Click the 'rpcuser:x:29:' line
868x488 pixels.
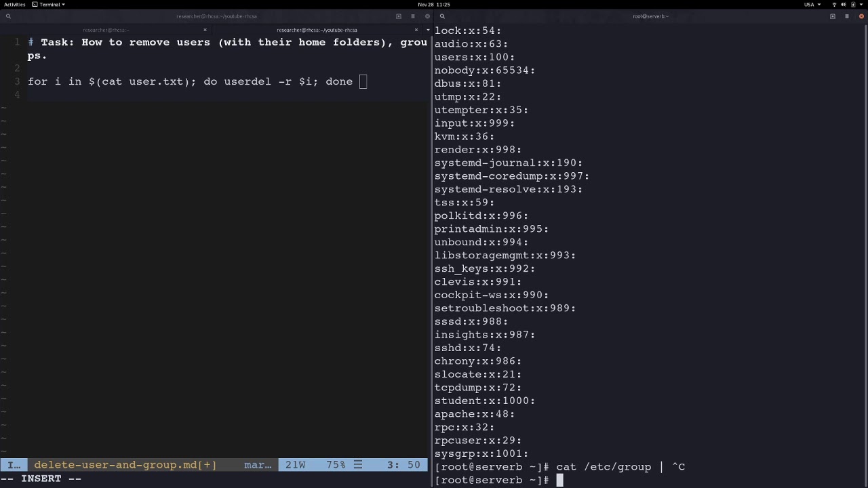tap(478, 441)
